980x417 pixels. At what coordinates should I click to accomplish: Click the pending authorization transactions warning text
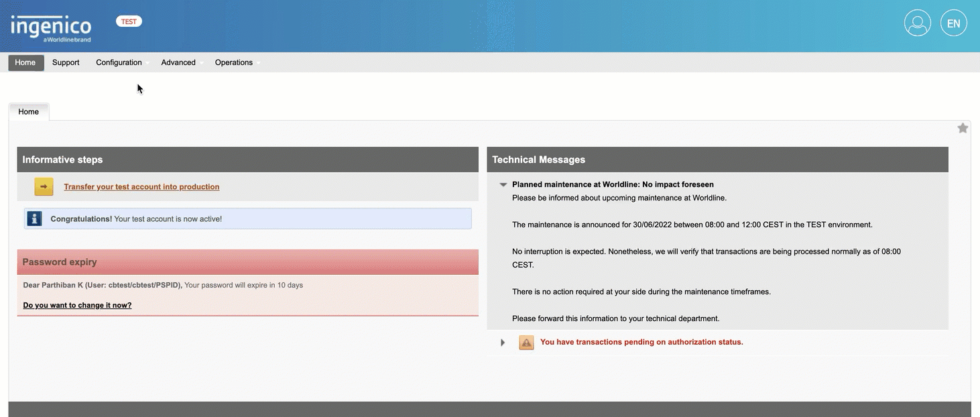[x=641, y=342]
